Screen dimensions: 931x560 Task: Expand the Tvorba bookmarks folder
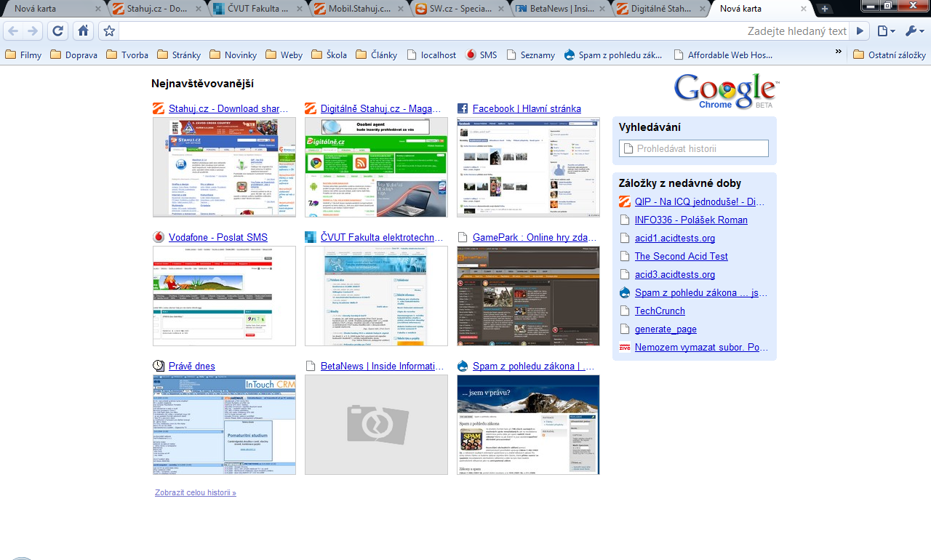[127, 55]
